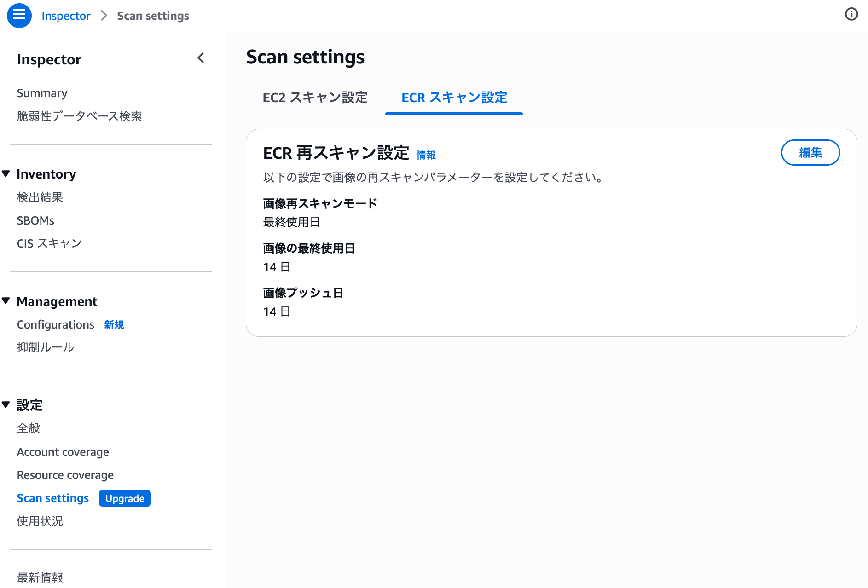Viewport: 868px width, 588px height.
Task: Click the Upgrade badge
Action: (125, 498)
